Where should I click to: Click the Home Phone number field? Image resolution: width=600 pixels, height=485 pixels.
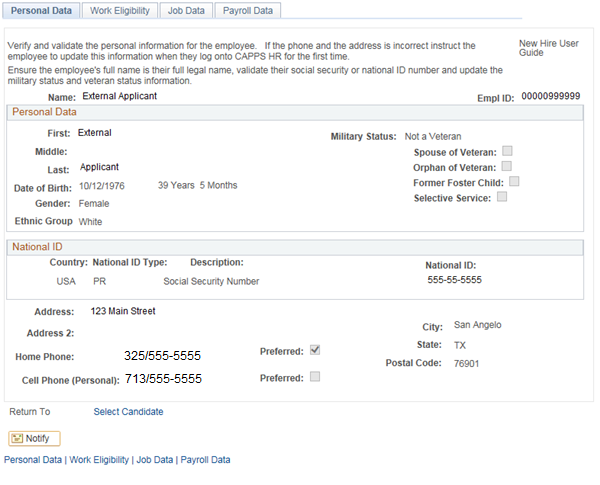point(163,355)
